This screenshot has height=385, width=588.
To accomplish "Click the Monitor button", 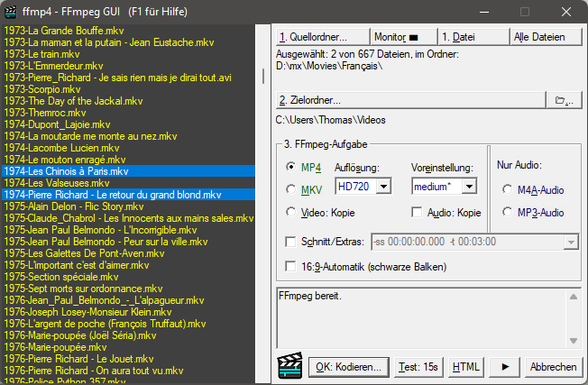I will pyautogui.click(x=403, y=37).
